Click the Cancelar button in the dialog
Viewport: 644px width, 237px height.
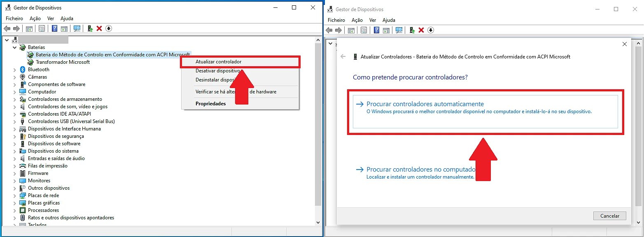[610, 216]
